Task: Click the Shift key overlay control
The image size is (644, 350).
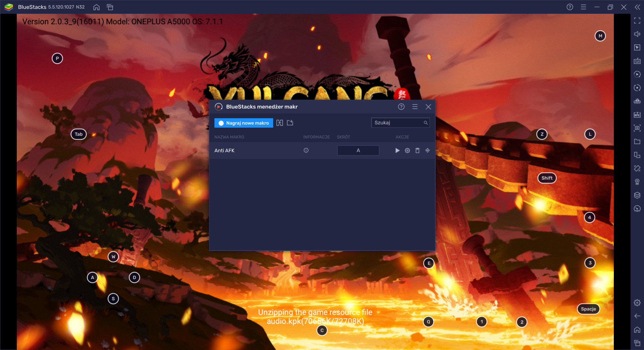Action: pyautogui.click(x=547, y=178)
